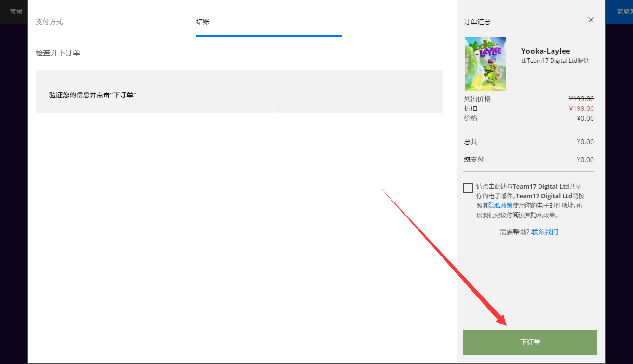Viewport: 633px width, 364px height.
Task: Close the order summary with X icon
Action: click(591, 20)
